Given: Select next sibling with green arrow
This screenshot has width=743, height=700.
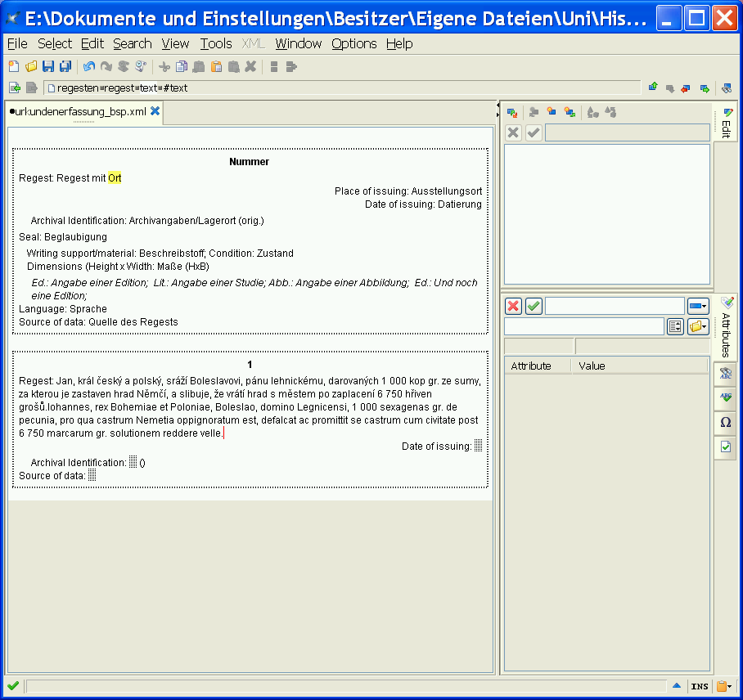Looking at the screenshot, I should click(x=705, y=88).
